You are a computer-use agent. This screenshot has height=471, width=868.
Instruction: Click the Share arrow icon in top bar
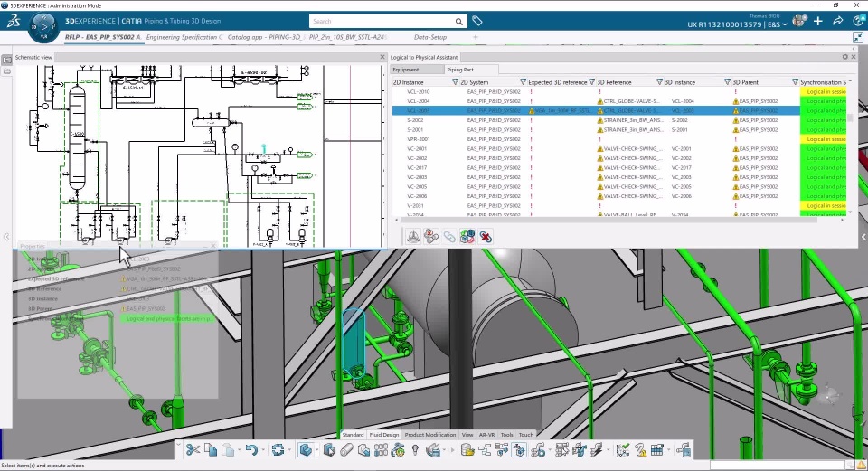tap(837, 21)
